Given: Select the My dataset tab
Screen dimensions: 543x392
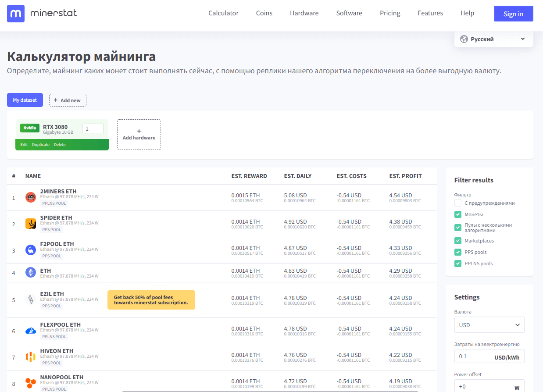Looking at the screenshot, I should click(25, 100).
